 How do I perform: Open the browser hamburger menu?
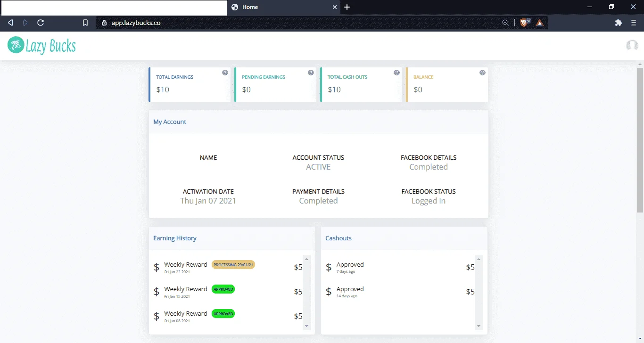pyautogui.click(x=634, y=22)
